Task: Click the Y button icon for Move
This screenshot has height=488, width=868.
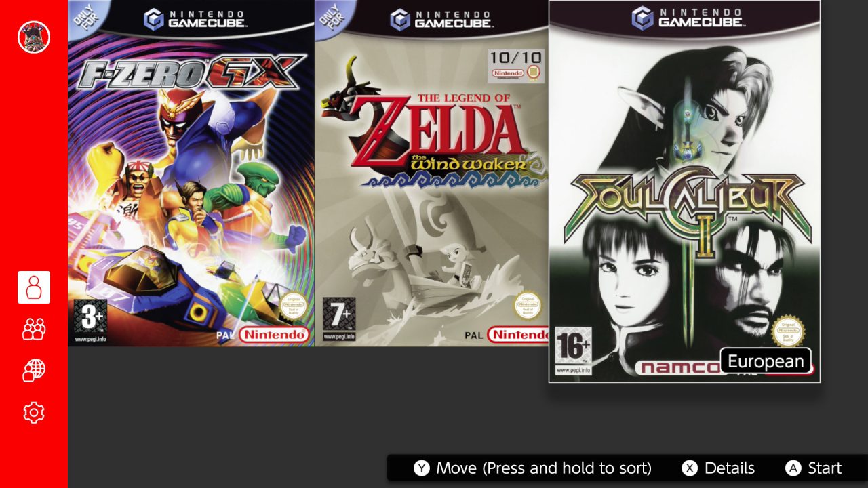Action: point(422,468)
